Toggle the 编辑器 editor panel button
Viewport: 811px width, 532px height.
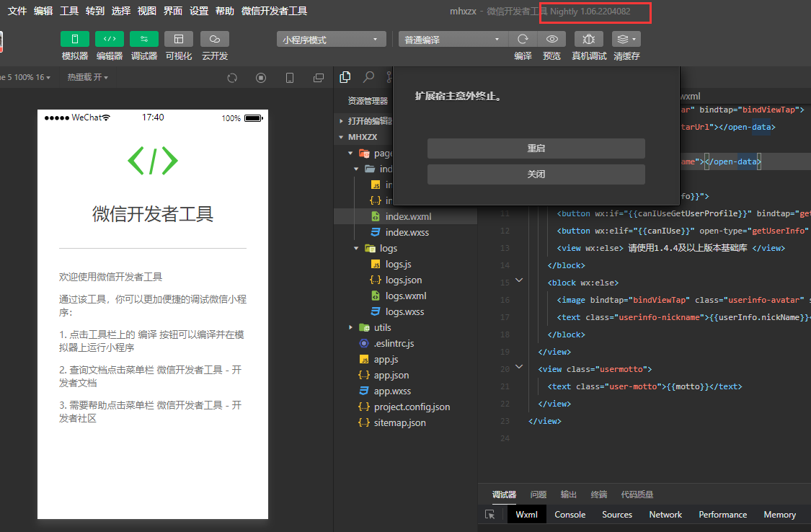coord(110,40)
